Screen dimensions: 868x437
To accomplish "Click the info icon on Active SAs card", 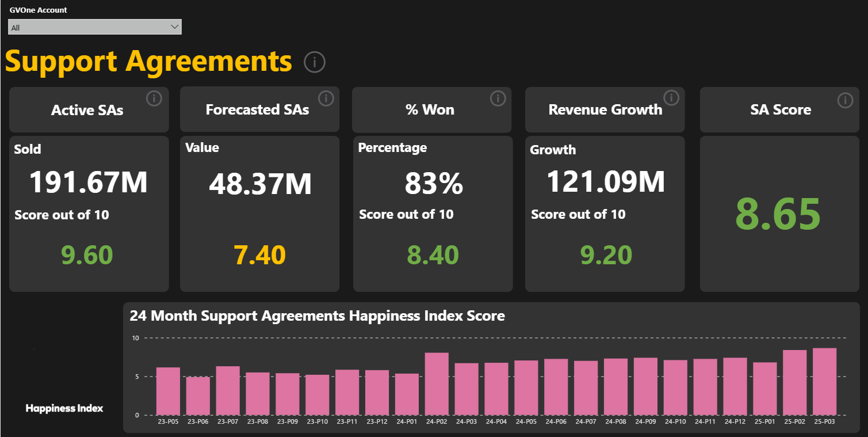I will [x=154, y=99].
